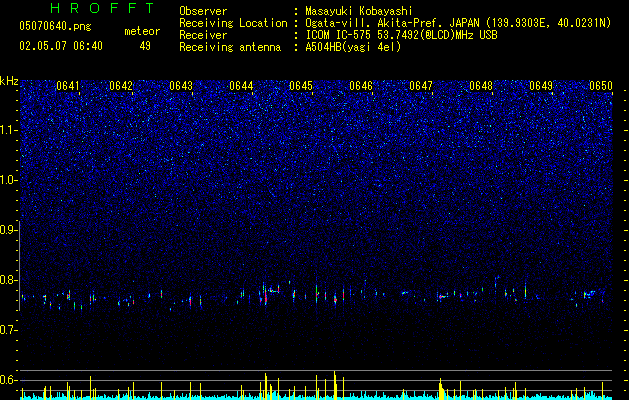Click the ICOM IC-575 receiver text
Image resolution: width=629 pixels, height=400 pixels.
coord(401,35)
